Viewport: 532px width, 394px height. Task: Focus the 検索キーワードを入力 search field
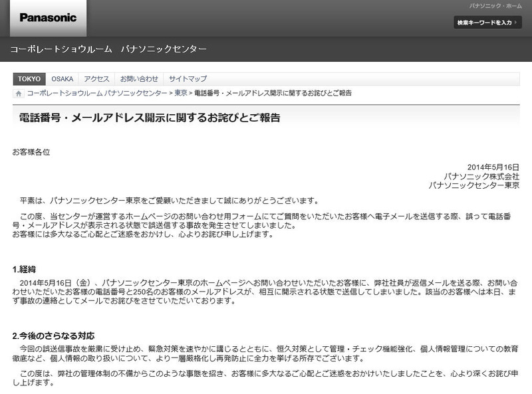pyautogui.click(x=487, y=23)
